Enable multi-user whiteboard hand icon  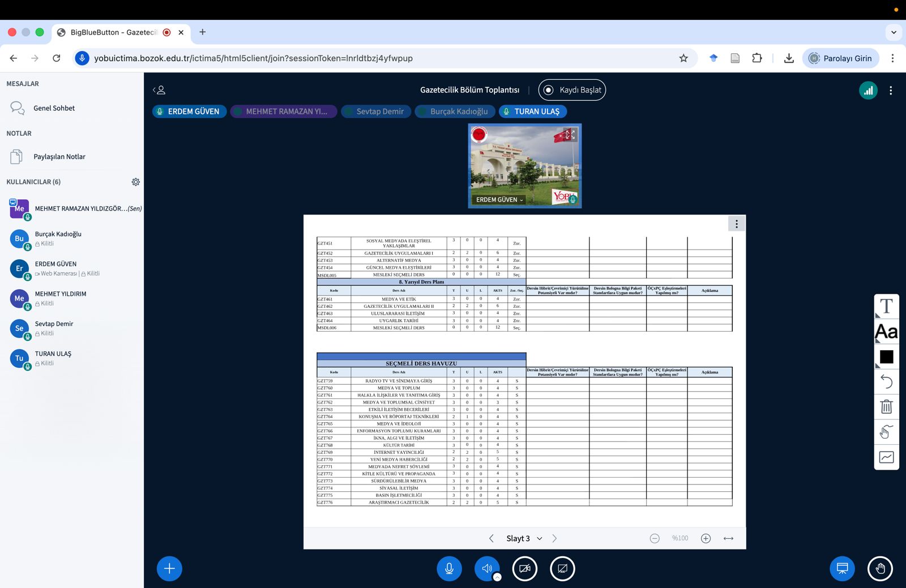point(886,432)
